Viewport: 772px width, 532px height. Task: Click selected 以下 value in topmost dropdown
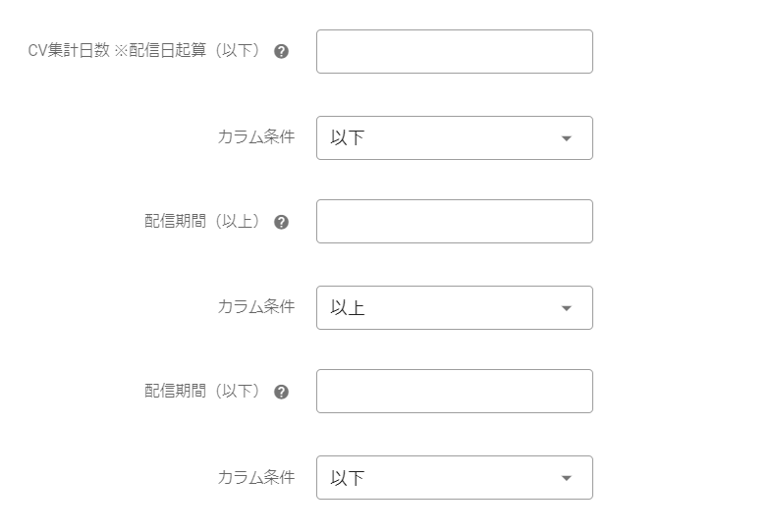[x=348, y=138]
